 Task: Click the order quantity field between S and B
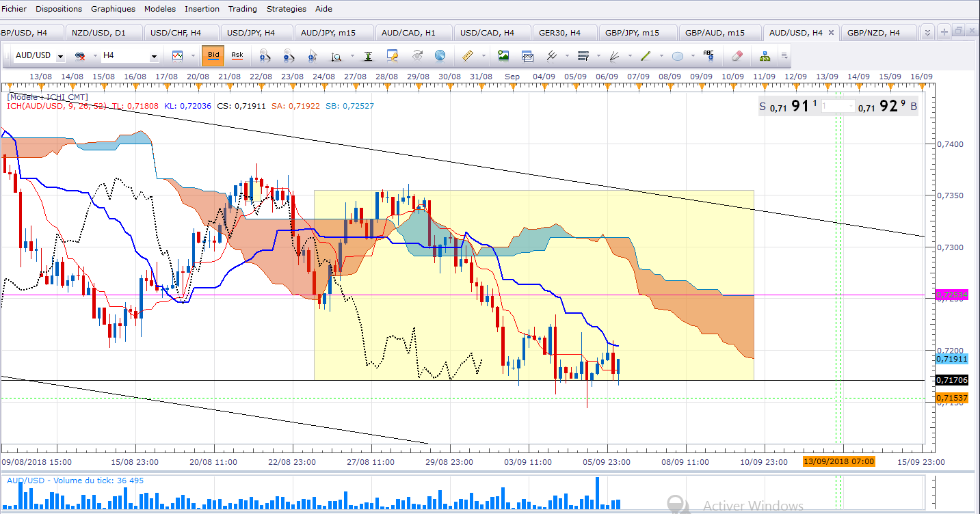tap(837, 107)
